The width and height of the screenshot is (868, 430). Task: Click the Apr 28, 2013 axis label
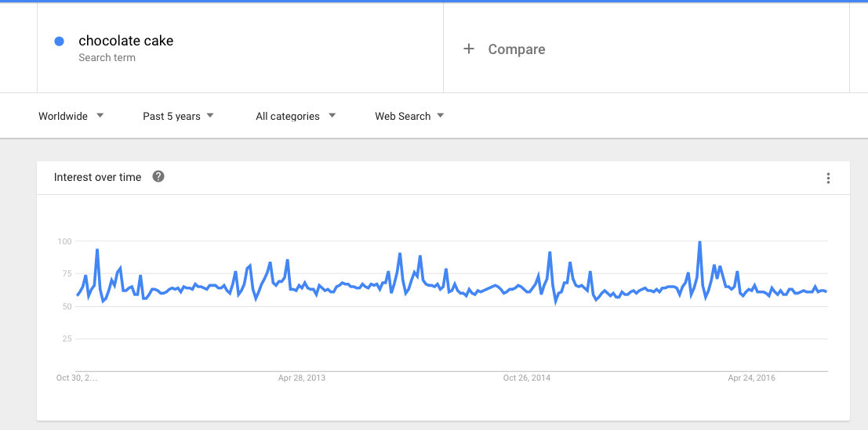click(302, 378)
